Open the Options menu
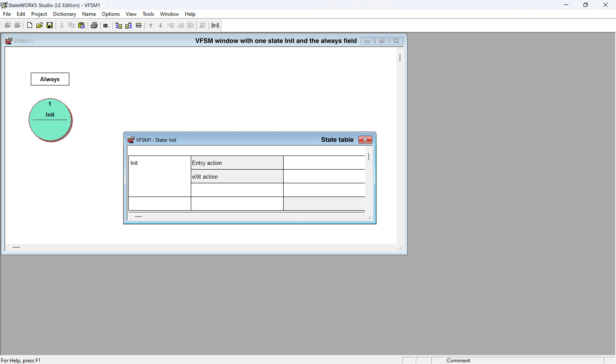 [111, 14]
